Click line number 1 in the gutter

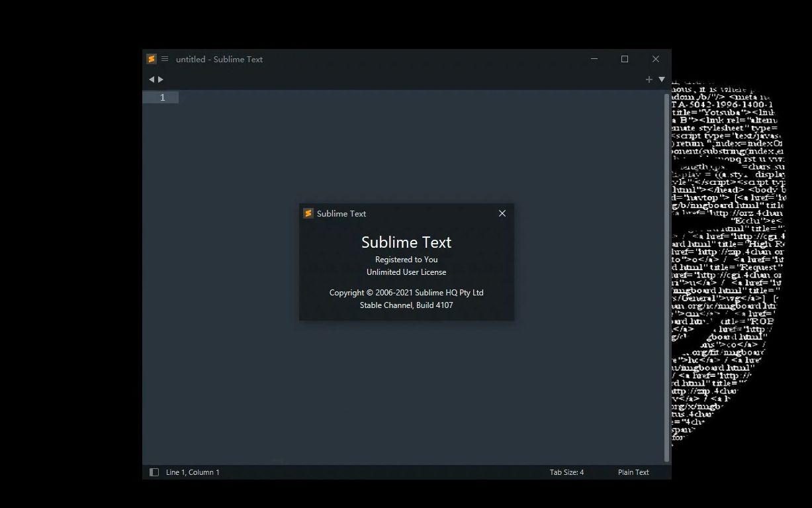[162, 97]
